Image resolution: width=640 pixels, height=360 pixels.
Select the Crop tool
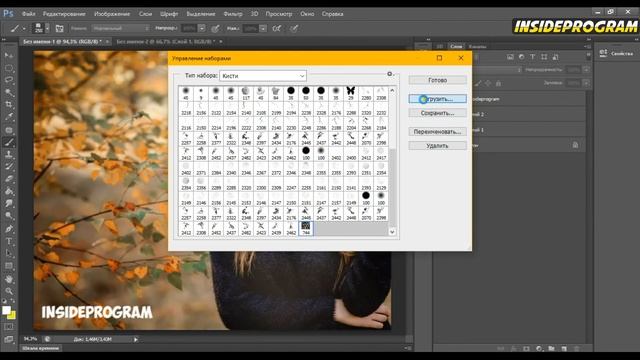9,104
